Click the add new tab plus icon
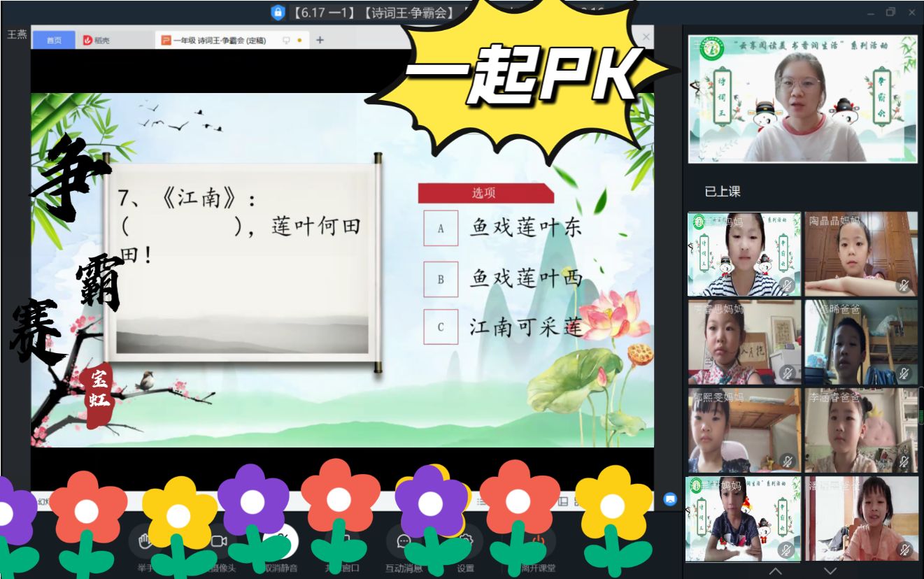This screenshot has height=579, width=924. (320, 40)
